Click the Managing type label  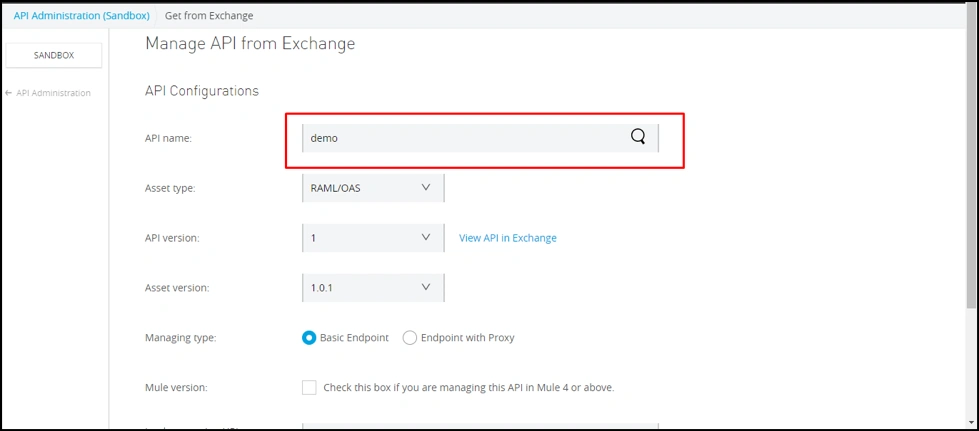pos(180,338)
